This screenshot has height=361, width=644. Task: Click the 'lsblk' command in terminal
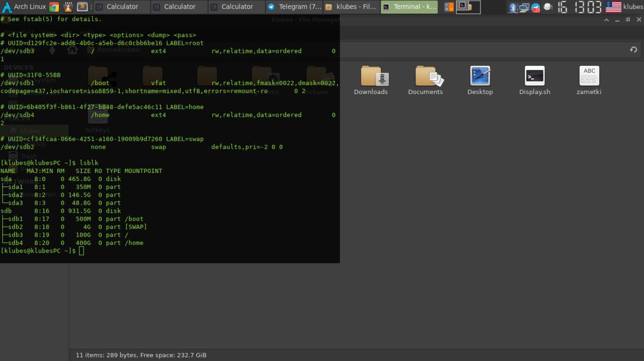click(x=89, y=163)
